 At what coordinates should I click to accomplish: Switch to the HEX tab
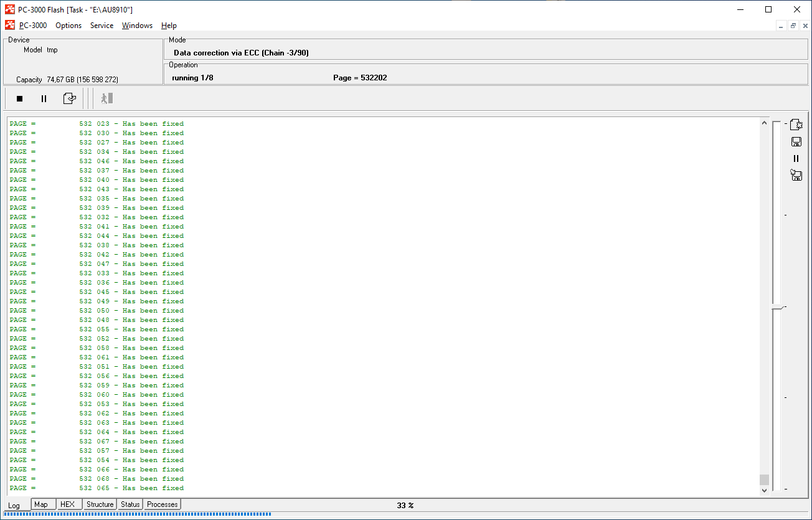click(67, 504)
